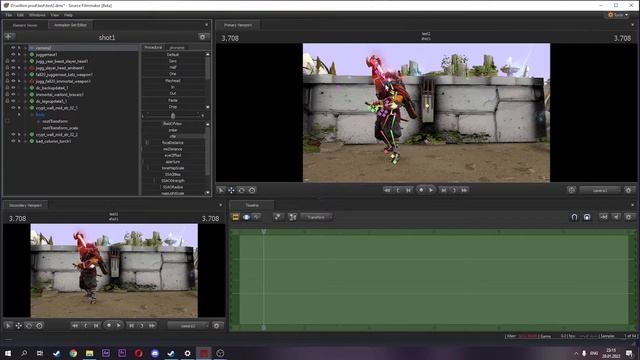Viewport: 640px width, 360px height.
Task: Switch to Element Viewer tab
Action: 25,25
